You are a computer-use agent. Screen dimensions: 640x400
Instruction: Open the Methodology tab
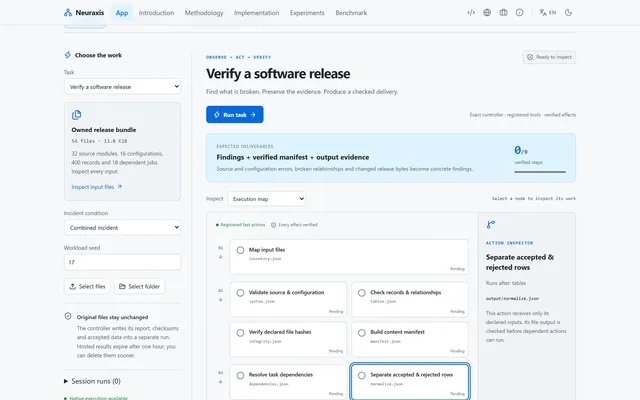coord(204,13)
